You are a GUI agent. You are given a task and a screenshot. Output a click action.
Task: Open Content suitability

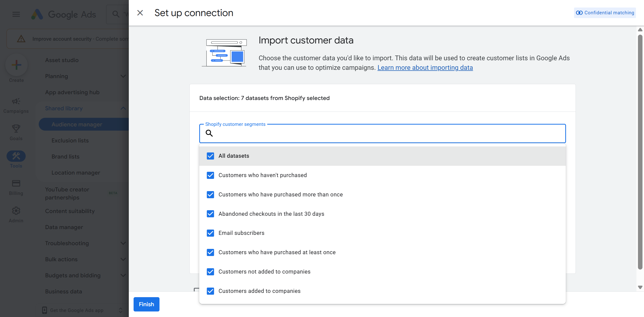(x=70, y=211)
